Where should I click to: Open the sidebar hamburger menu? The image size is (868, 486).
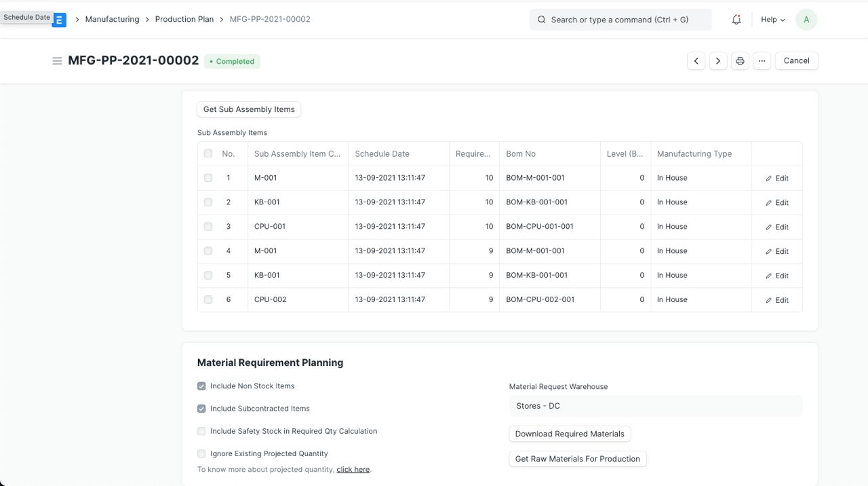(x=57, y=61)
